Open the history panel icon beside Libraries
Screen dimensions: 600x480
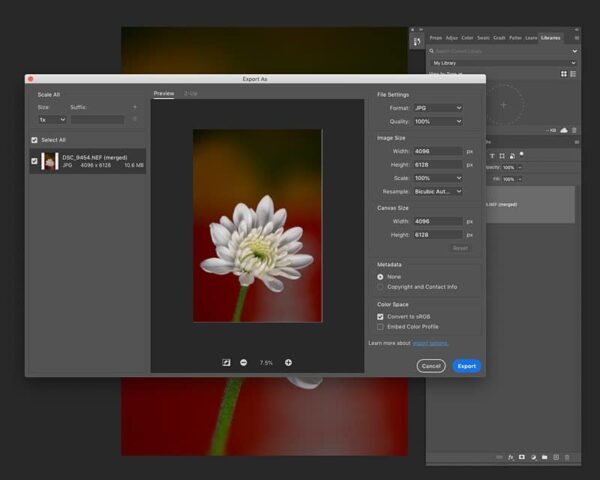(x=417, y=41)
